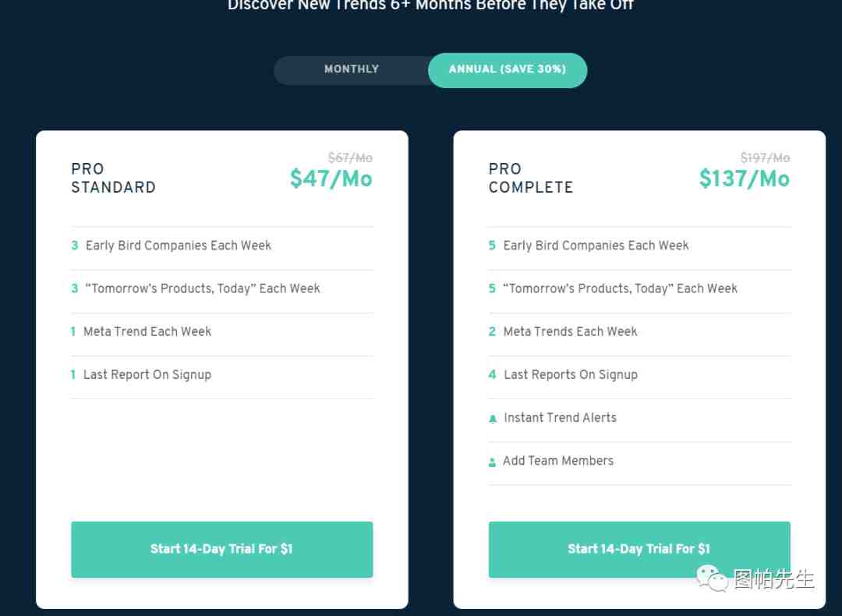Screen dimensions: 842x616
Task: Click '1 Meta Trend Each Week' feature
Action: tap(141, 331)
